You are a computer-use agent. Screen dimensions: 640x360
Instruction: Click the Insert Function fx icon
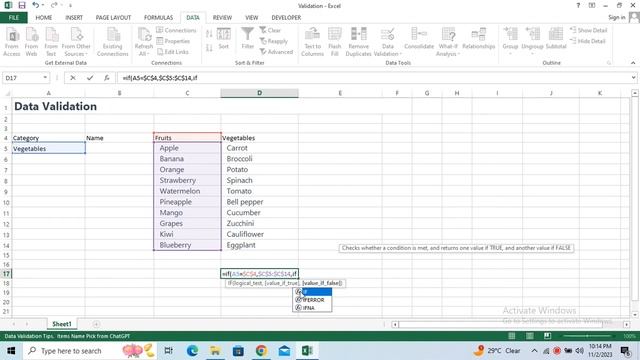(x=107, y=78)
